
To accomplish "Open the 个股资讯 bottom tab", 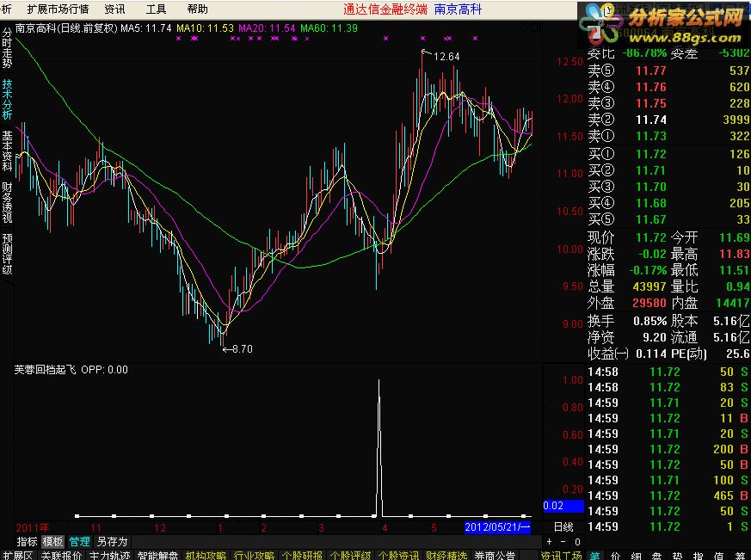I will 398,555.
